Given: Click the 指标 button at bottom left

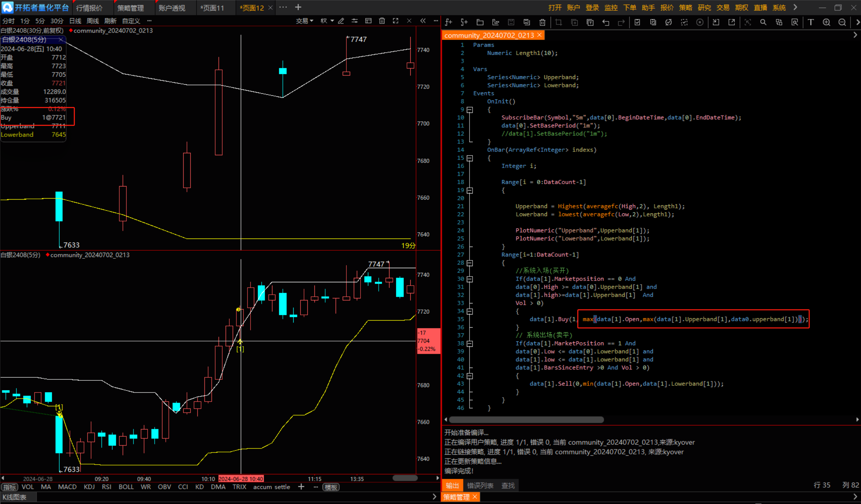Looking at the screenshot, I should point(9,487).
